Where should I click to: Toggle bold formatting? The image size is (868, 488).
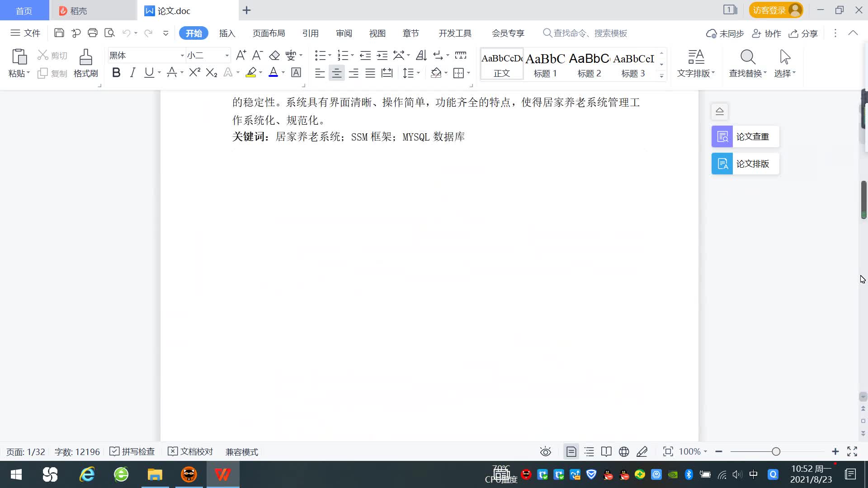116,73
